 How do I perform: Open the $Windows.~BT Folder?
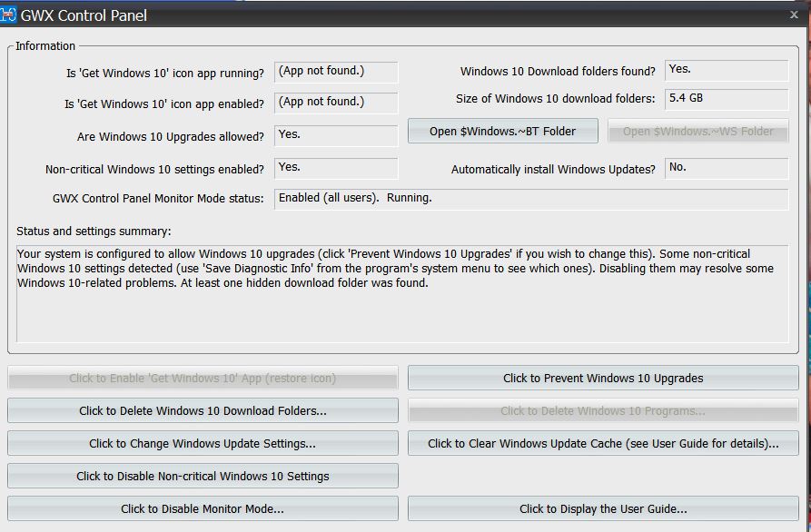tap(503, 131)
